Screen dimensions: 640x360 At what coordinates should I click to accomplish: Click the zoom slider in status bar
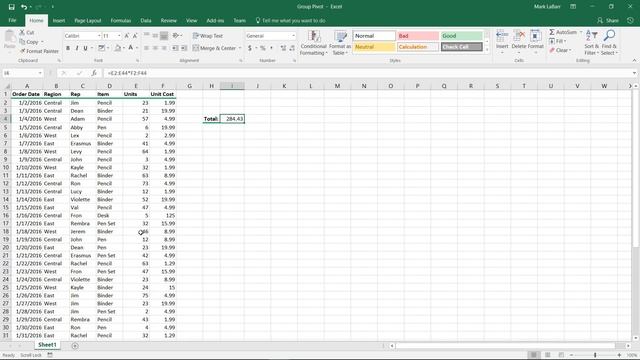coord(595,355)
